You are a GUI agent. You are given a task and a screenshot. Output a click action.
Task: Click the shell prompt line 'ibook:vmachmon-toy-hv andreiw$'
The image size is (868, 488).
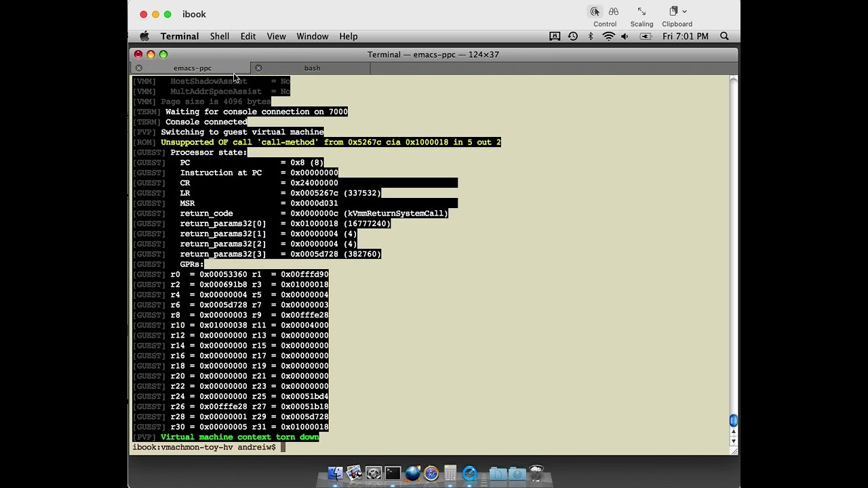click(x=204, y=447)
